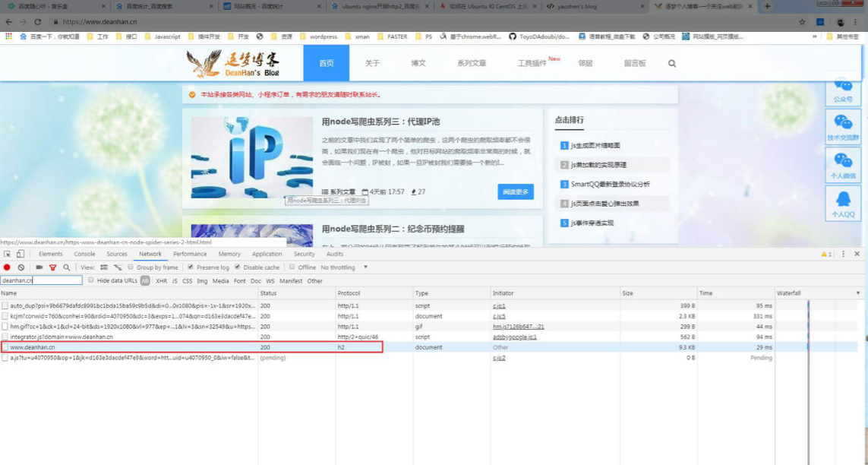
Task: Toggle device toolbar icon in DevTools
Action: [x=21, y=254]
